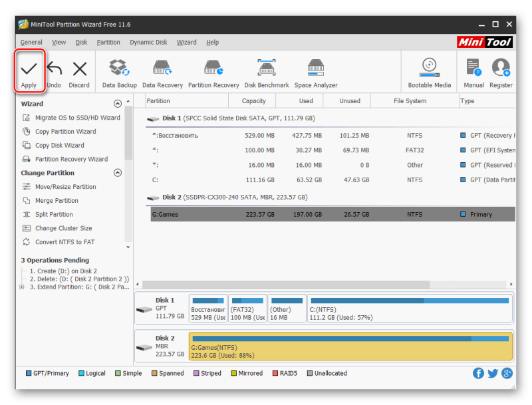Click the (Other) 16 MB disk map block

click(x=287, y=309)
